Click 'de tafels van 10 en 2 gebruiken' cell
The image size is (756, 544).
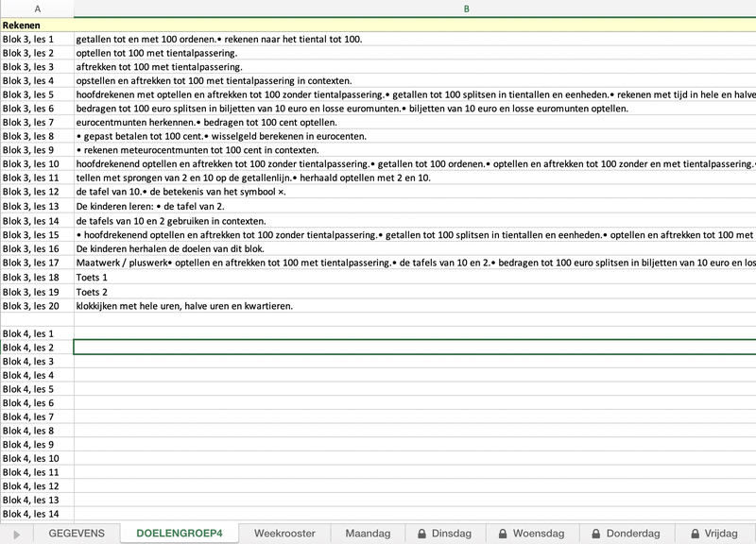point(415,221)
